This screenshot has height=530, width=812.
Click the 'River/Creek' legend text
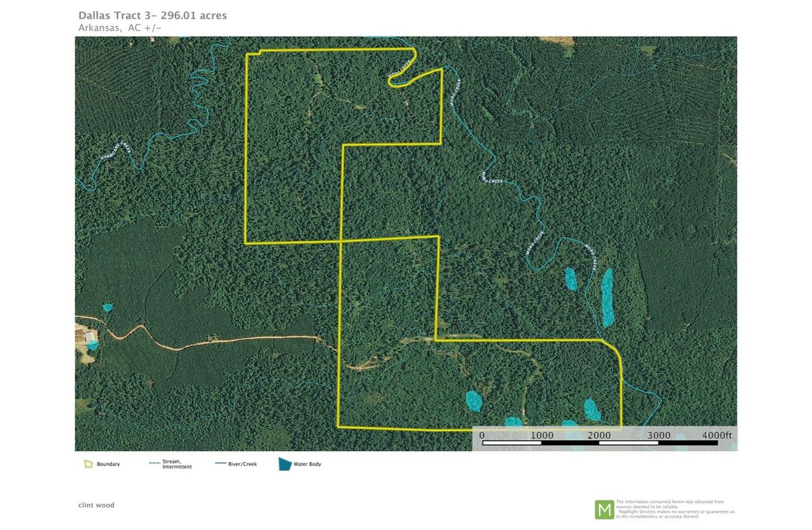click(x=243, y=464)
